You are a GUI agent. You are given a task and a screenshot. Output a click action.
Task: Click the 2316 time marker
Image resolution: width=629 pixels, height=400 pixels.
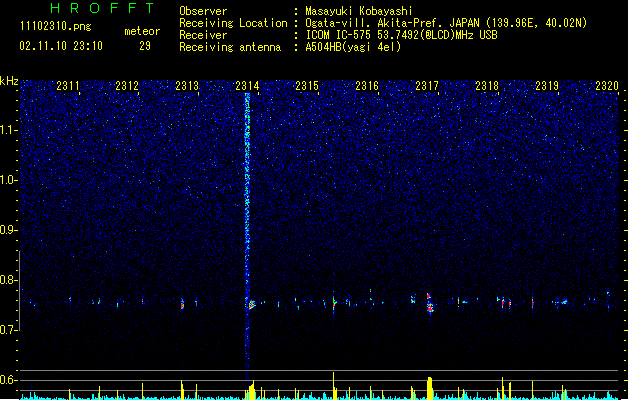click(x=367, y=86)
